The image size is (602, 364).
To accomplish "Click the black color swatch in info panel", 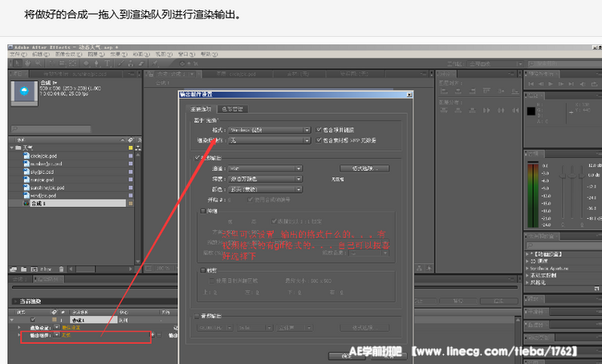I will point(531,111).
